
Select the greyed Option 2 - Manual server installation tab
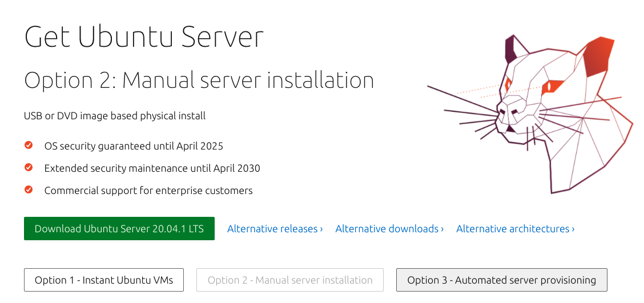[290, 280]
